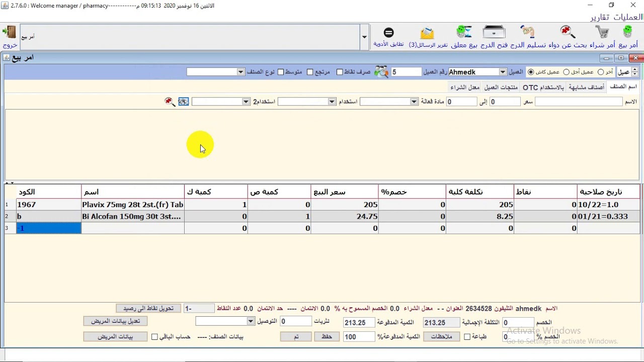Click the points transfer field showing -1
Image resolution: width=644 pixels, height=362 pixels.
pyautogui.click(x=199, y=308)
